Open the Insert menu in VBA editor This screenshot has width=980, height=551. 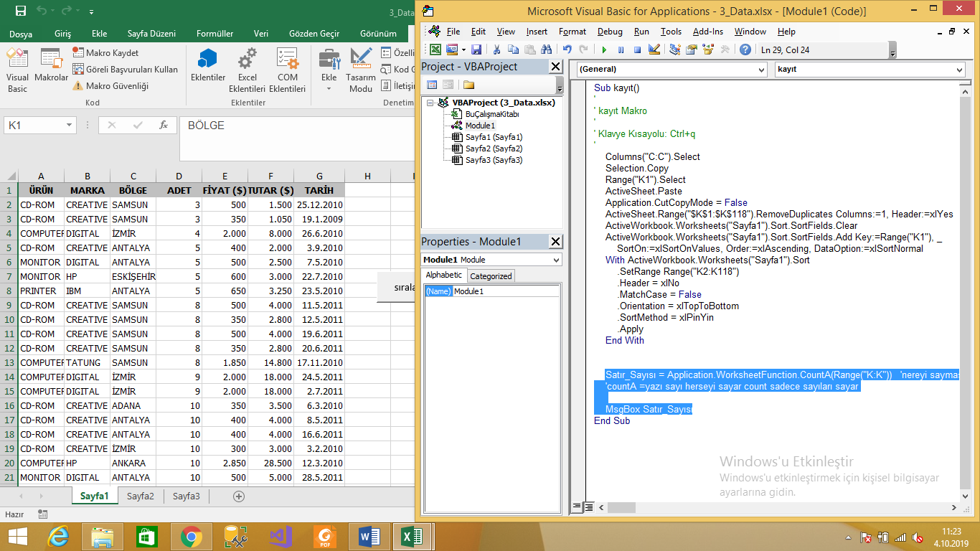537,32
